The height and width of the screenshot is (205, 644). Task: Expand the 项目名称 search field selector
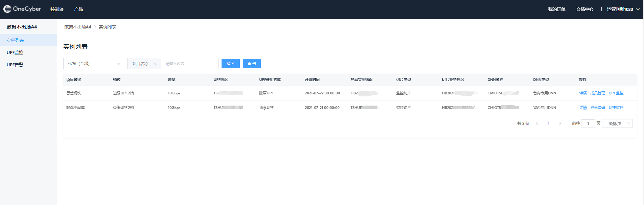tap(144, 64)
